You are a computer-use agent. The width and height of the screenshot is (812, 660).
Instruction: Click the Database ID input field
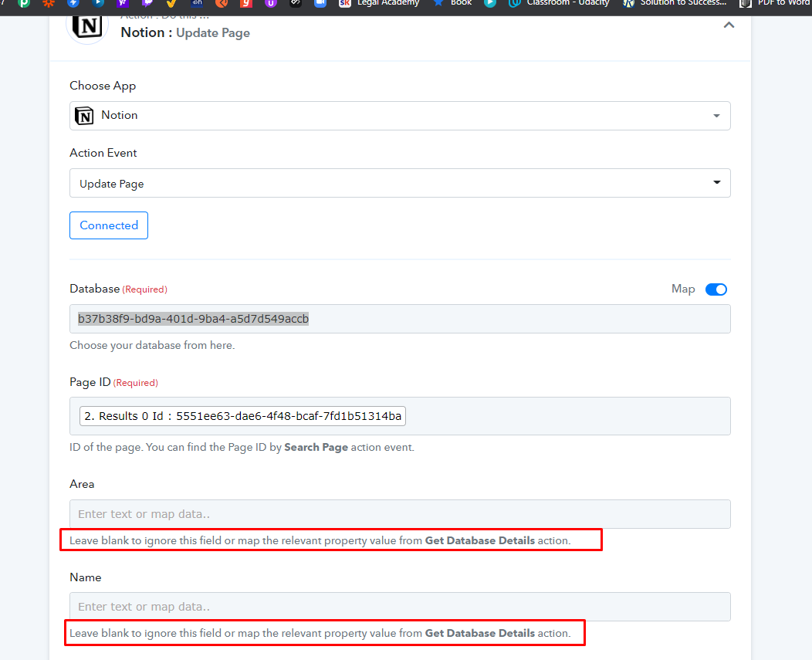point(400,319)
